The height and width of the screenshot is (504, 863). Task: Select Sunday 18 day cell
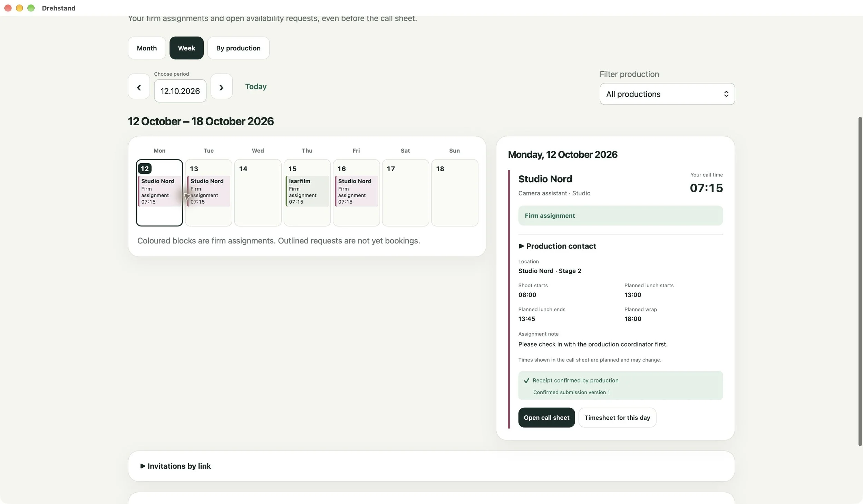(454, 193)
